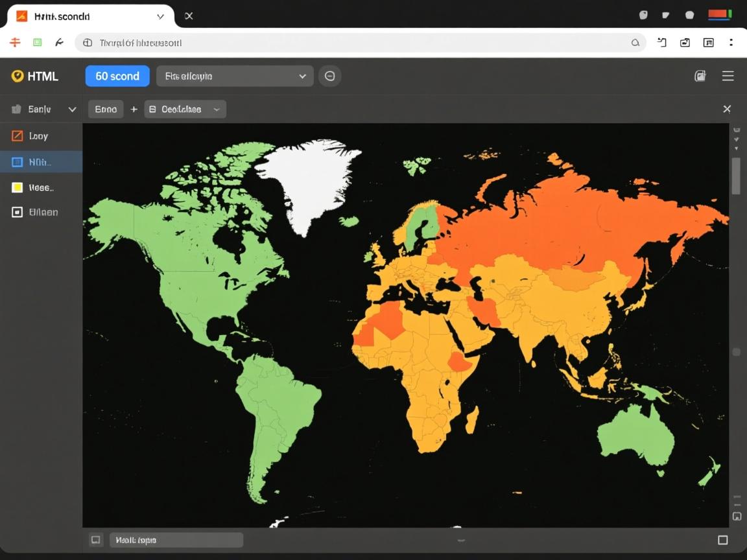Click the small screen icon in bottom-left bar
The width and height of the screenshot is (747, 560).
96,540
